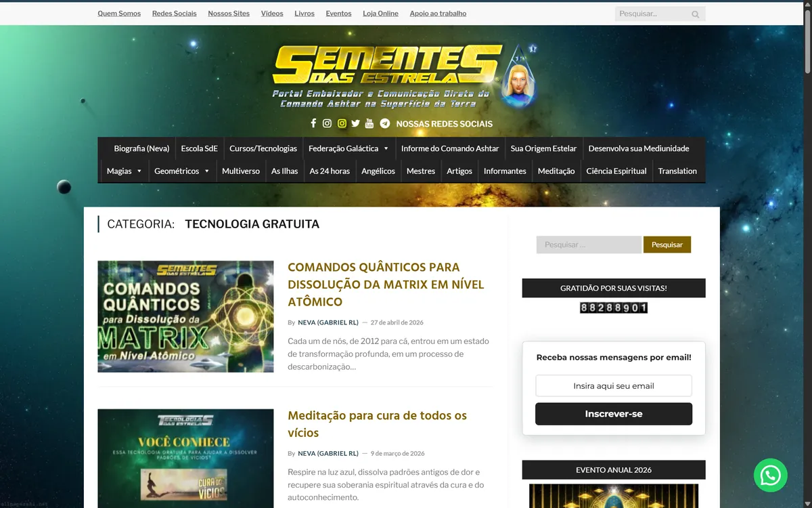Open the Informantes menu item
Screen dimensions: 812x508
pyautogui.click(x=505, y=171)
